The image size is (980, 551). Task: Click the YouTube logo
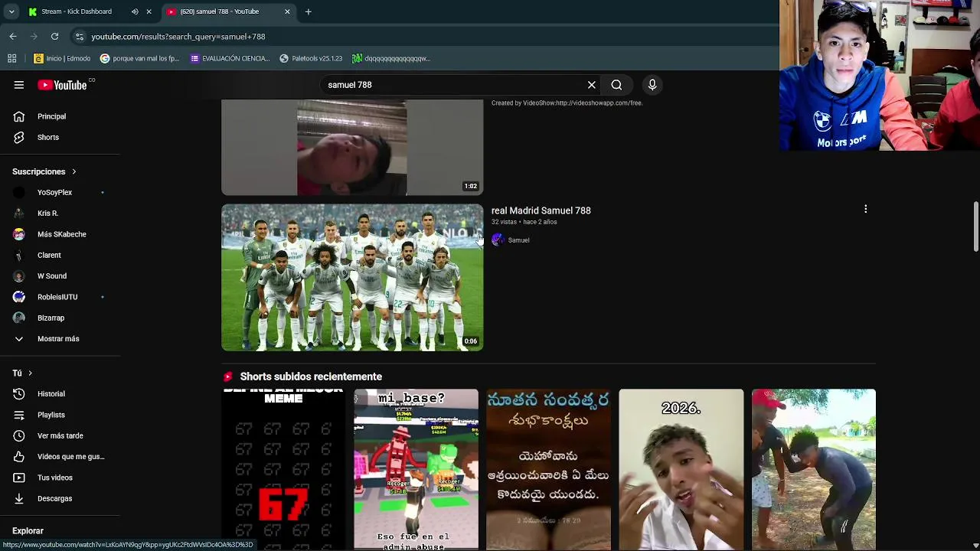(63, 85)
